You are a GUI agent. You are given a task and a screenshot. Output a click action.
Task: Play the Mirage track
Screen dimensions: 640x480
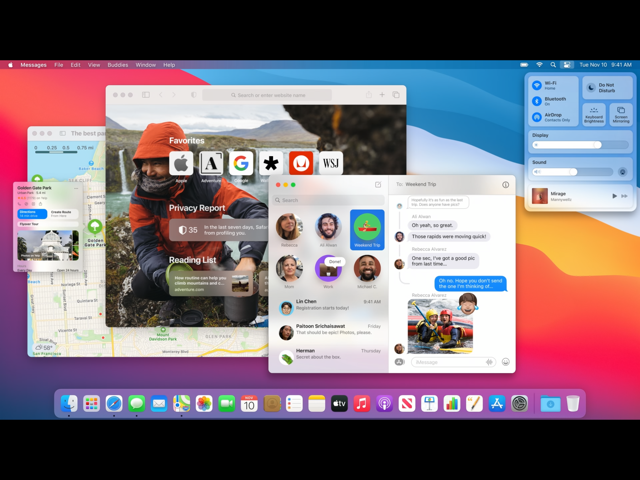(614, 196)
